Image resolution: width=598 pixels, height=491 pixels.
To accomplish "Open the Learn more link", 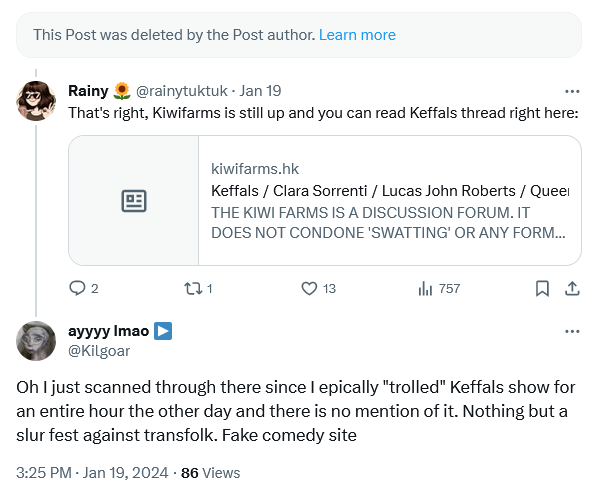I will [357, 35].
